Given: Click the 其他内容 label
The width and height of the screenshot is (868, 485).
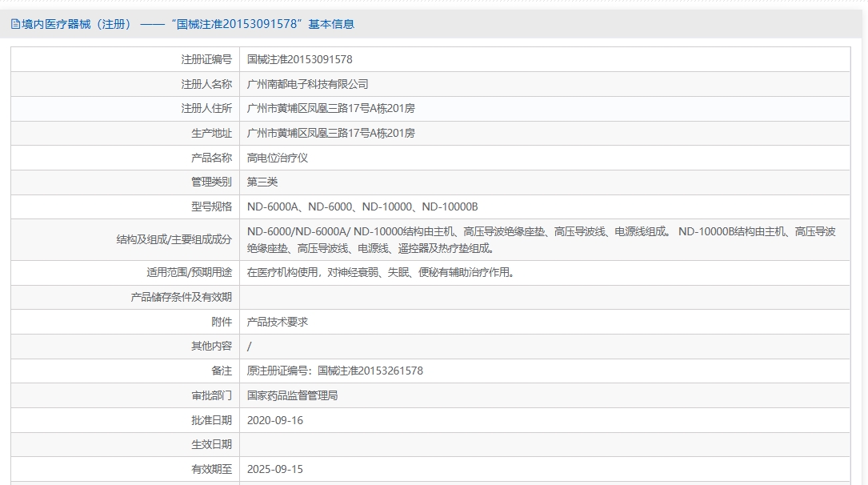Looking at the screenshot, I should tap(211, 346).
